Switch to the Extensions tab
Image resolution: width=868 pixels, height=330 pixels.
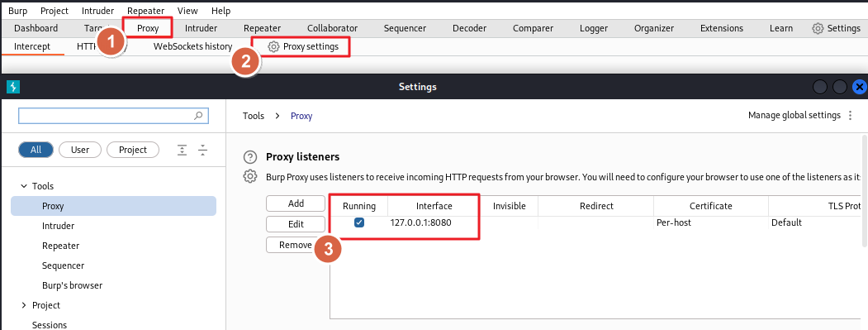coord(722,28)
